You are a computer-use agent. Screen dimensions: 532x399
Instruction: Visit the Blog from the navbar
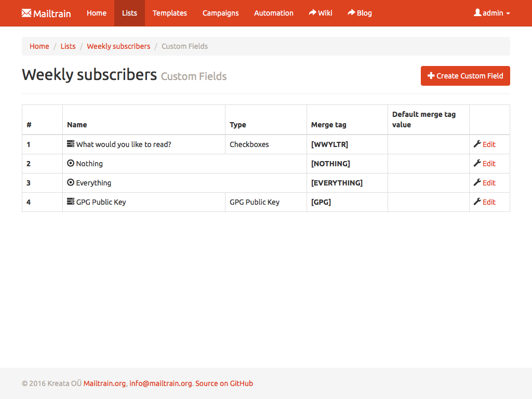click(x=360, y=13)
